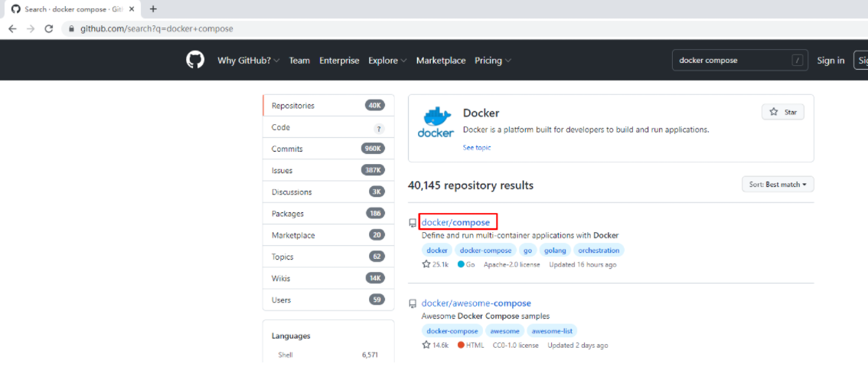Click Sign in
Viewport: 868px width, 390px height.
coord(831,61)
